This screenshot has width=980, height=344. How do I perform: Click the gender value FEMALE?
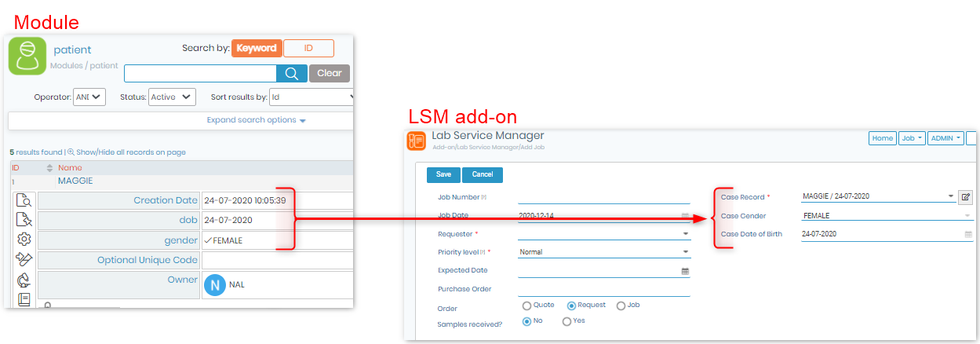[228, 240]
